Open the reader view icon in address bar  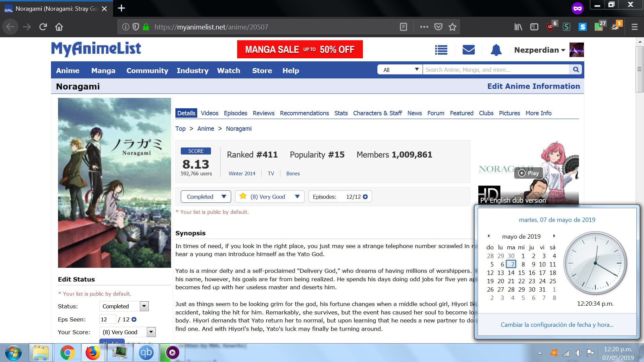coord(404,27)
